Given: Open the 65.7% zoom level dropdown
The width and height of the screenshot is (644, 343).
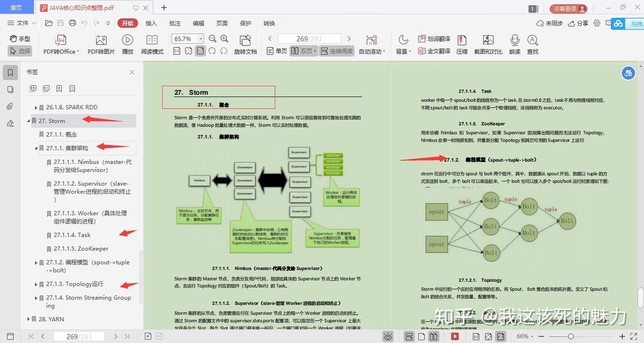Looking at the screenshot, I should (201, 39).
